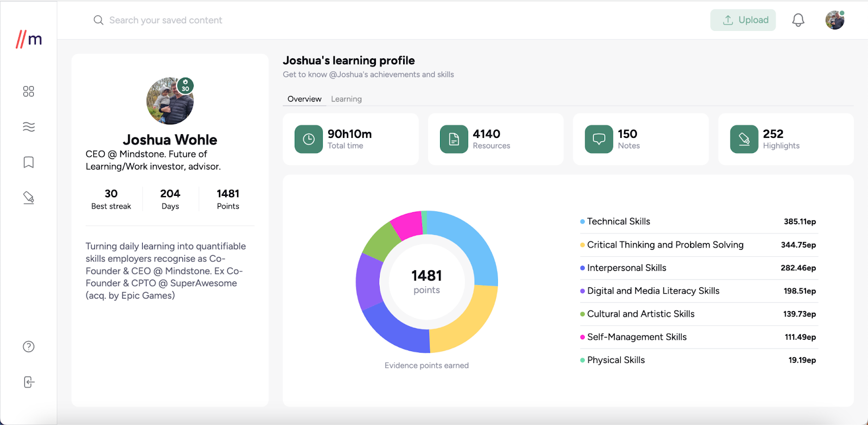Screen dimensions: 868x425
Task: Open the notifications bell
Action: coord(798,20)
